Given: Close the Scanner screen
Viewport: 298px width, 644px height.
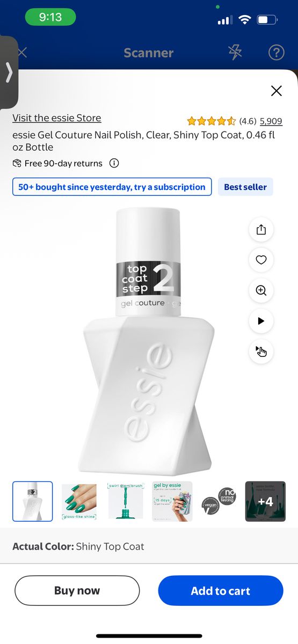Looking at the screenshot, I should 23,53.
